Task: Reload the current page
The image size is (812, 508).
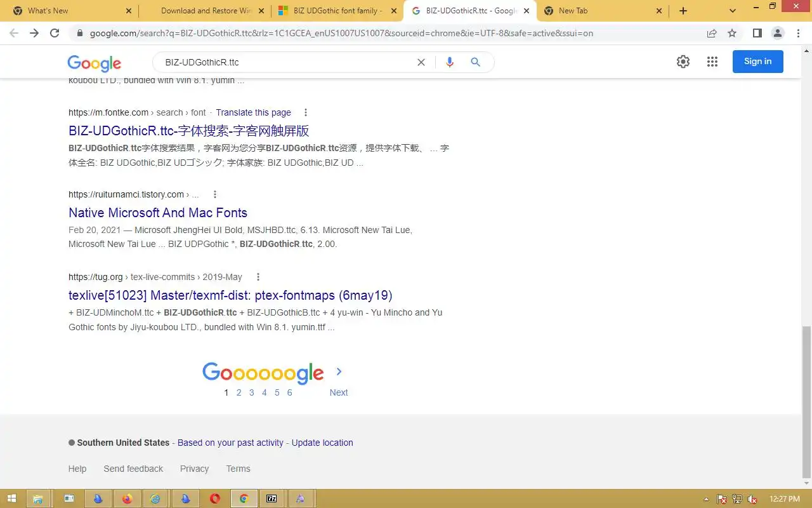Action: [55, 33]
